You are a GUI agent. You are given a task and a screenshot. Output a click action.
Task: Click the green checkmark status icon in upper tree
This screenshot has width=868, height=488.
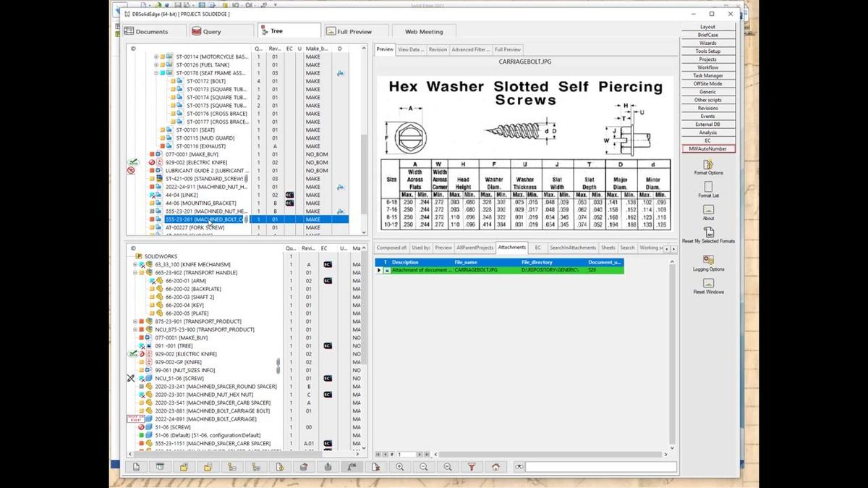tap(132, 162)
